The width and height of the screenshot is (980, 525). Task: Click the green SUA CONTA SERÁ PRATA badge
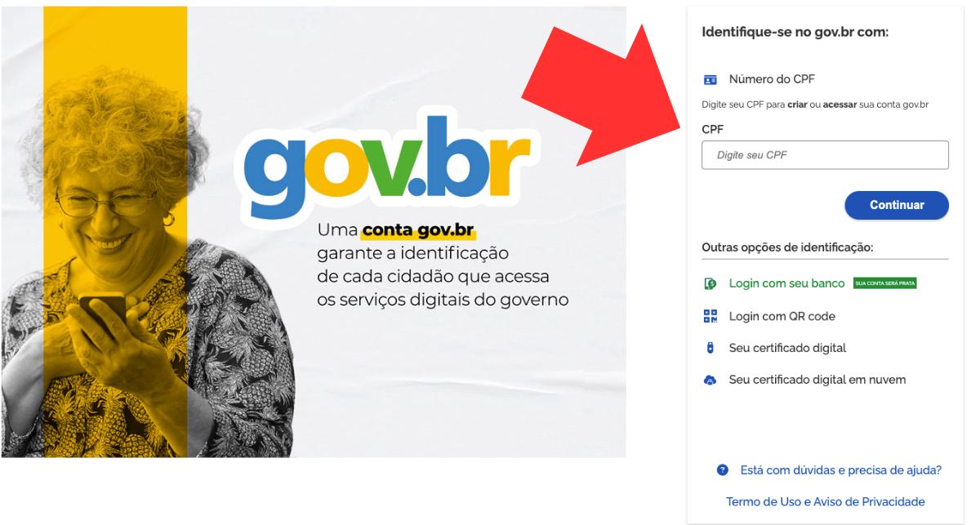pos(884,283)
